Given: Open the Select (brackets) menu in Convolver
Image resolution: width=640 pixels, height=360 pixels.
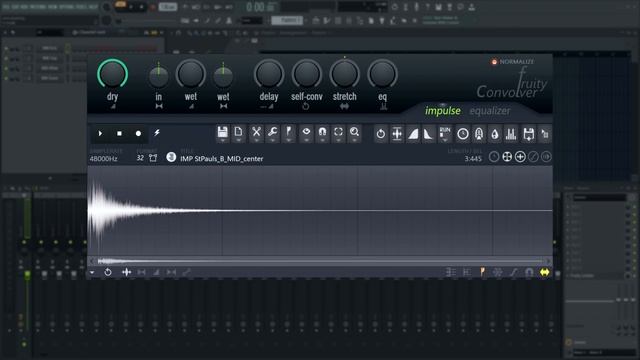Looking at the screenshot, I should click(338, 133).
